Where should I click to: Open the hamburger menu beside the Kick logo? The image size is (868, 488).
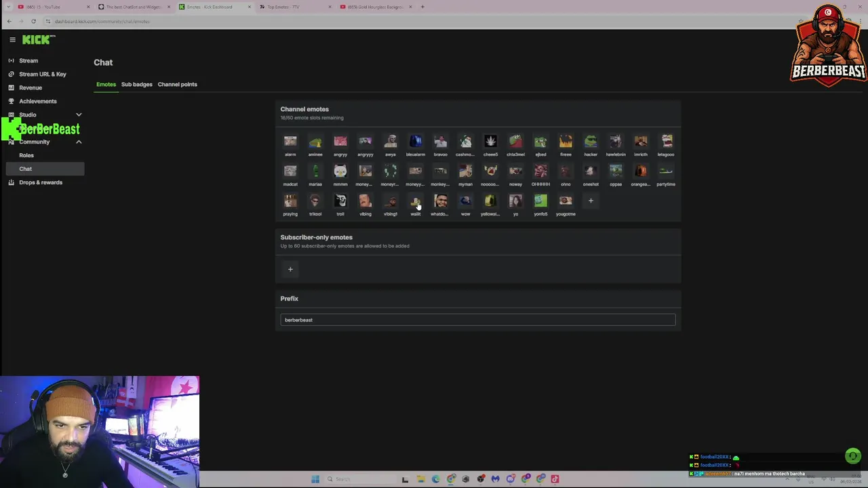point(12,40)
